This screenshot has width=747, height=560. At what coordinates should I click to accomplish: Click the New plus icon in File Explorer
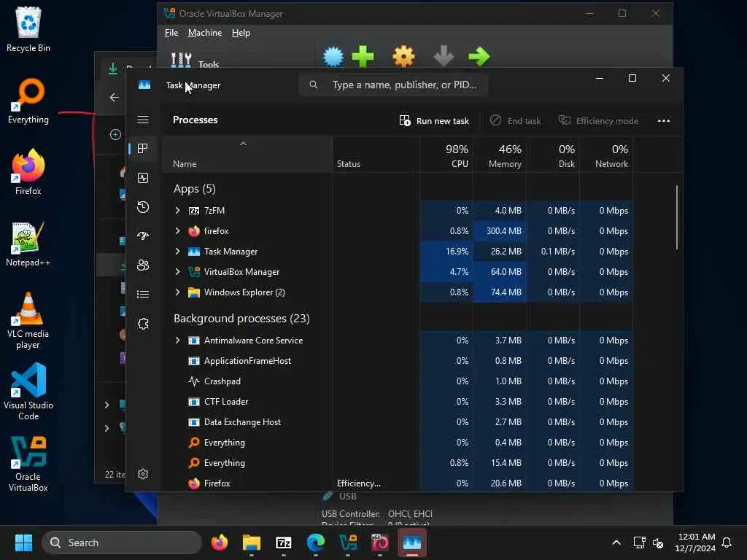115,135
